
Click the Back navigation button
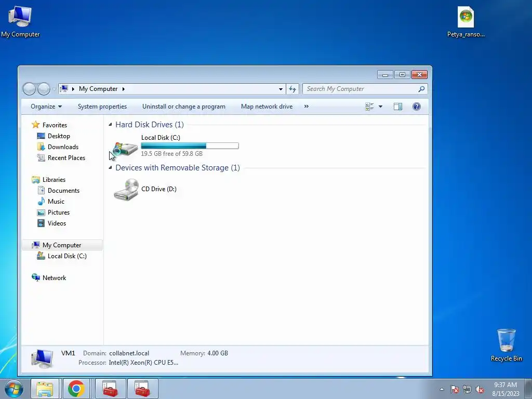click(x=29, y=89)
